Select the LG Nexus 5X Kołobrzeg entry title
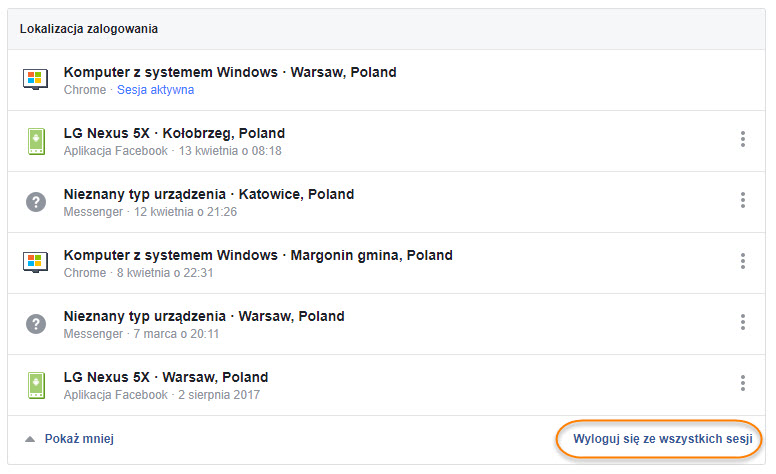This screenshot has width=776, height=474. (174, 133)
